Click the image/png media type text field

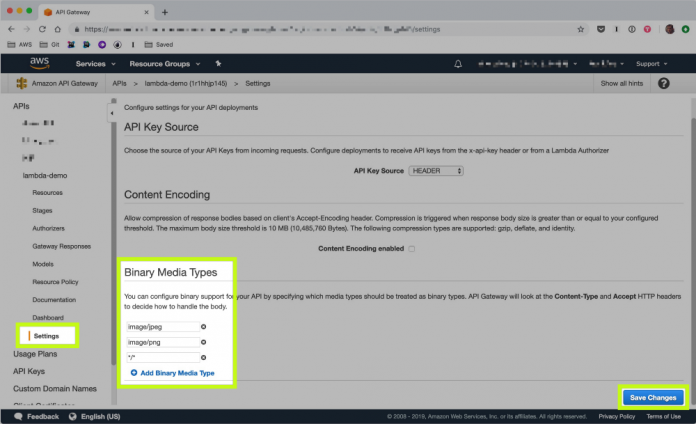(160, 341)
